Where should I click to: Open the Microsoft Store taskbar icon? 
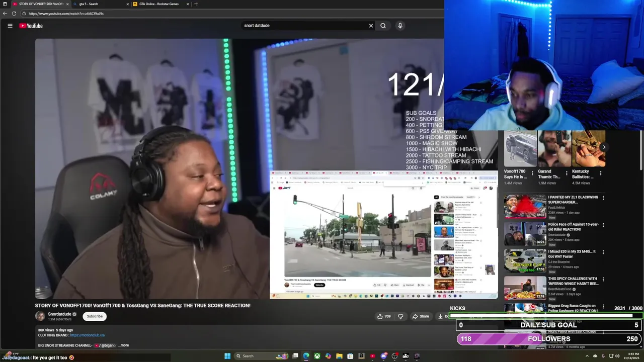click(x=350, y=356)
